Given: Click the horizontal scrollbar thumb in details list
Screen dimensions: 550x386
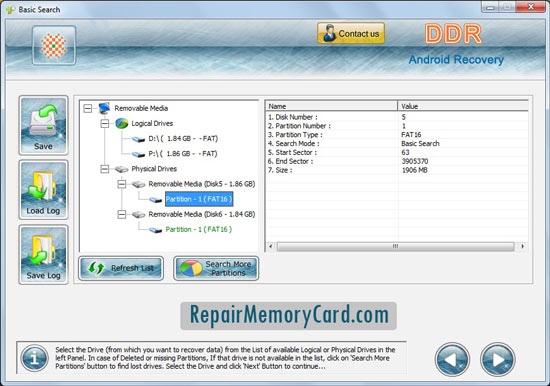Looking at the screenshot, I should (395, 246).
